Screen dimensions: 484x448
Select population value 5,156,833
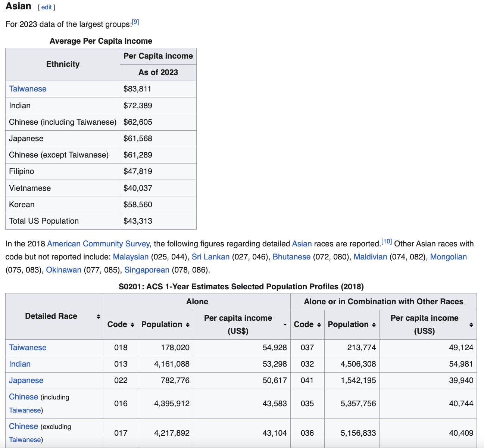coord(358,433)
